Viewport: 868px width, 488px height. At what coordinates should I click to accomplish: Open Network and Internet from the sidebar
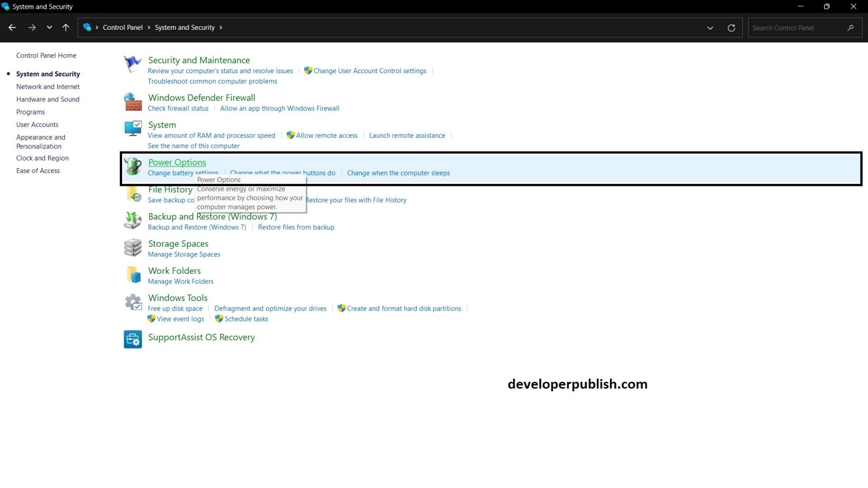pyautogui.click(x=48, y=86)
